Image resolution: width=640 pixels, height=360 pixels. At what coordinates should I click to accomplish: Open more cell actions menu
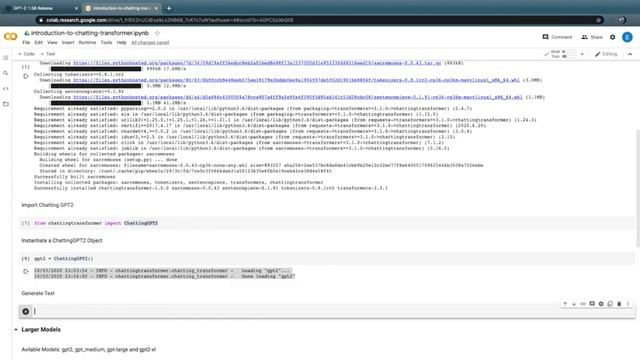(628, 304)
